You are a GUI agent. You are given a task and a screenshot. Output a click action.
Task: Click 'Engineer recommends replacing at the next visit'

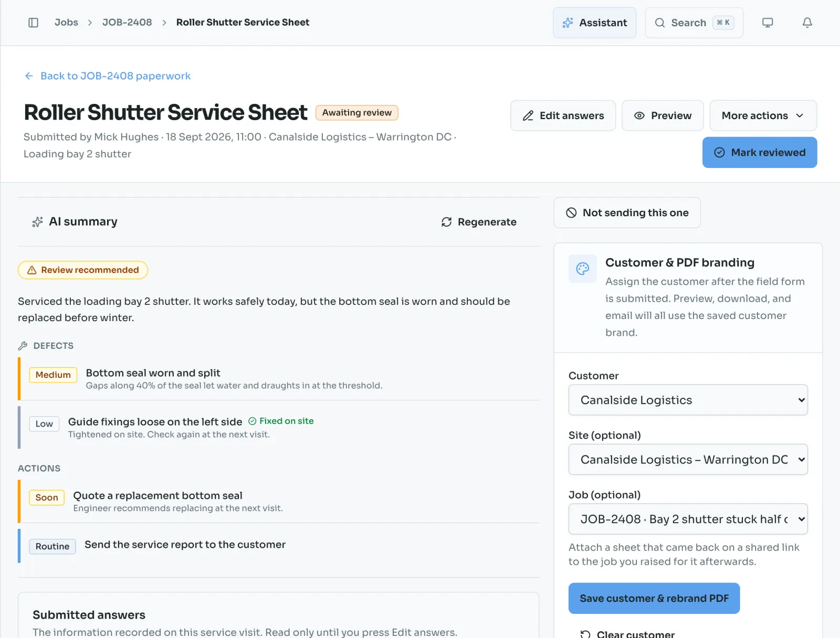tap(178, 508)
